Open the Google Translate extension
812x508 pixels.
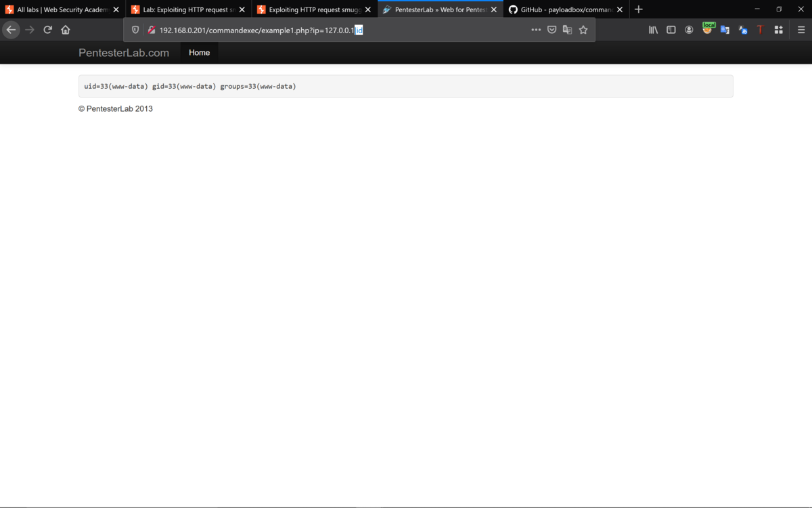725,30
